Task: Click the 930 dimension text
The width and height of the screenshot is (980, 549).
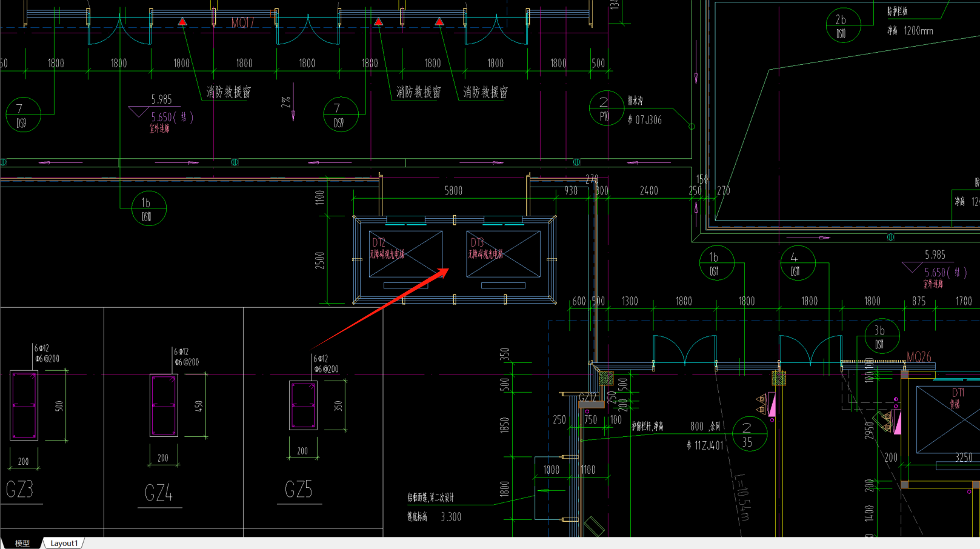Action: click(x=571, y=190)
